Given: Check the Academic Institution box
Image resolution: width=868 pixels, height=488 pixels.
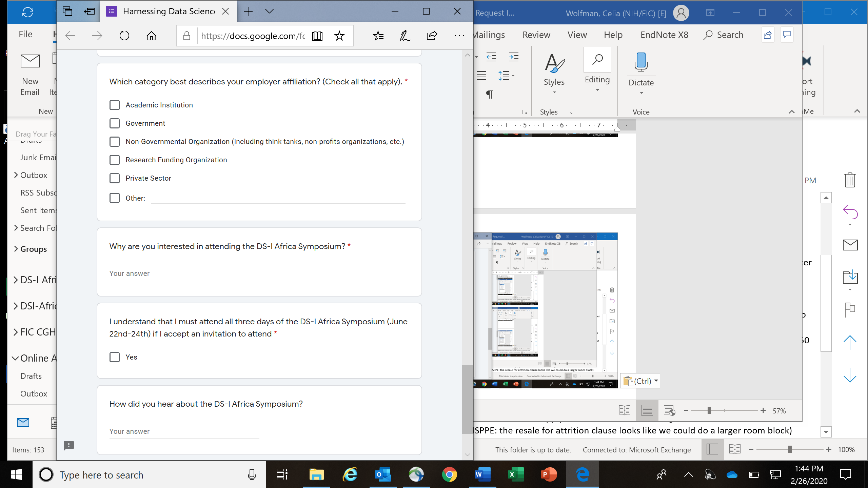Looking at the screenshot, I should tap(115, 105).
